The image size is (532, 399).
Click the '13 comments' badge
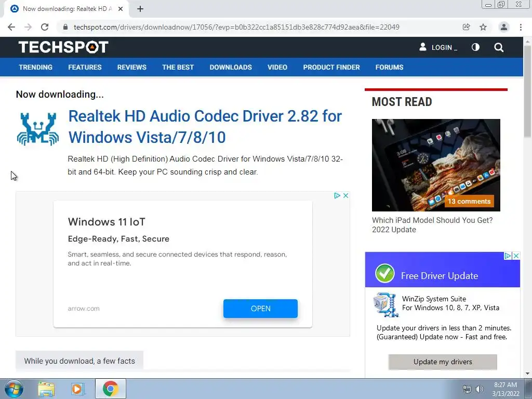(469, 201)
